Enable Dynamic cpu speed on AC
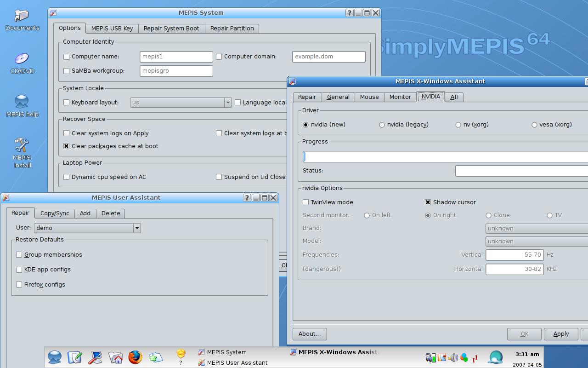Image resolution: width=588 pixels, height=368 pixels. (67, 177)
